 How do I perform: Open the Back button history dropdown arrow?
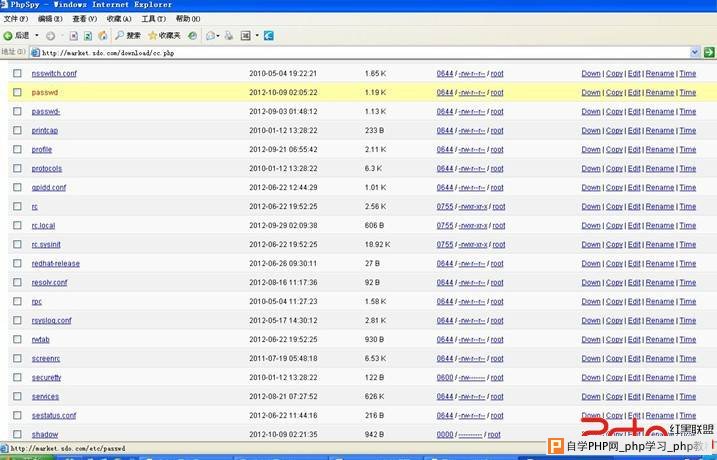point(37,36)
